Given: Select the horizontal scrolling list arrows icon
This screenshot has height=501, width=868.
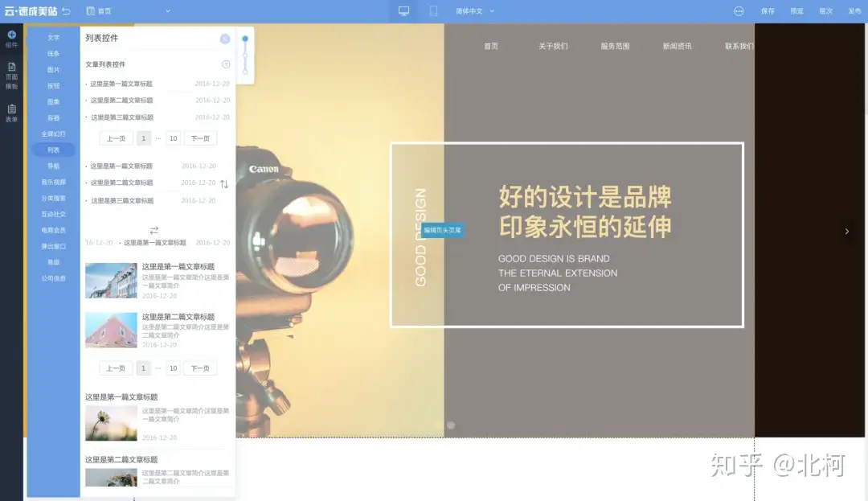Looking at the screenshot, I should [x=154, y=230].
